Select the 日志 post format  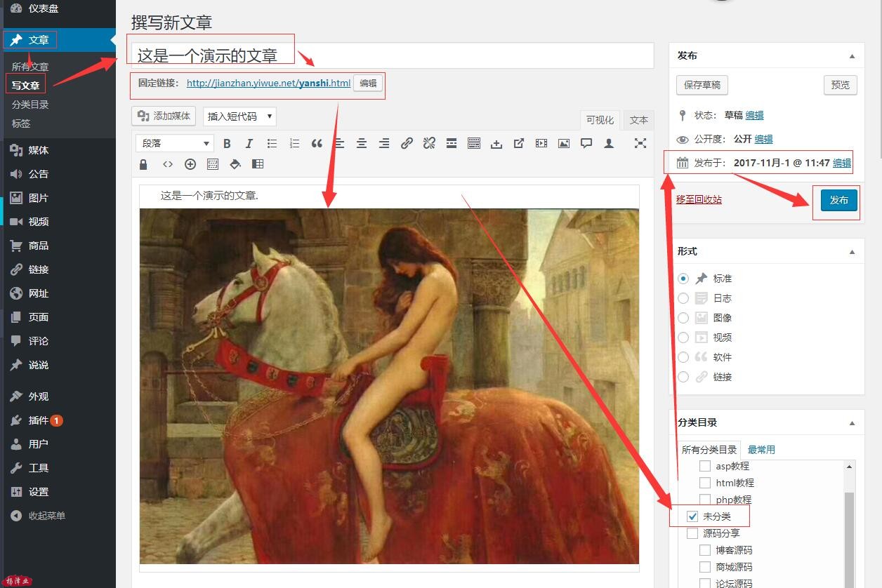(683, 298)
